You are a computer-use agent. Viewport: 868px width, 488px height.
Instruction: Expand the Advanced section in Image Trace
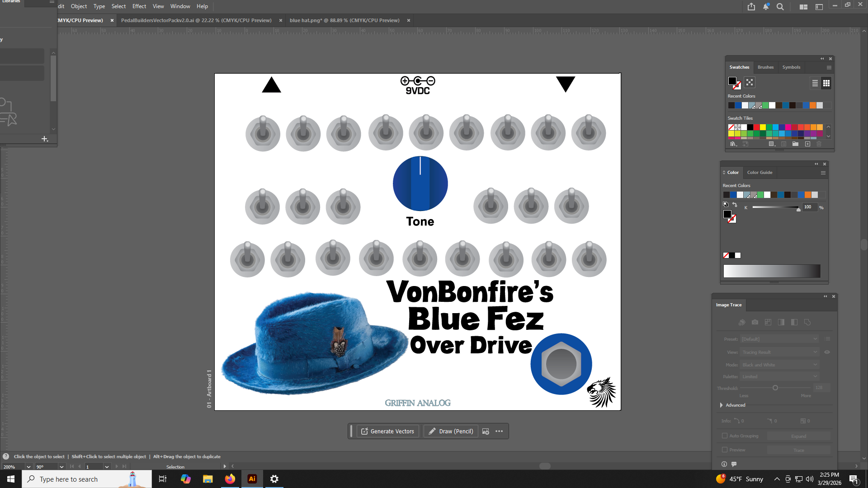click(x=722, y=405)
